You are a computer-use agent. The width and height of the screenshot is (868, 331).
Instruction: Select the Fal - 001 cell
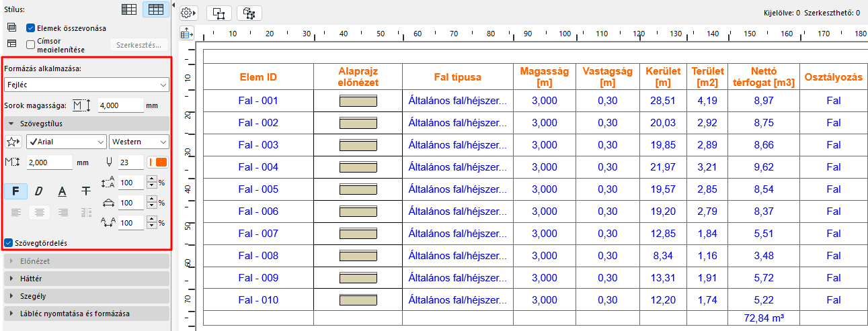pyautogui.click(x=258, y=101)
